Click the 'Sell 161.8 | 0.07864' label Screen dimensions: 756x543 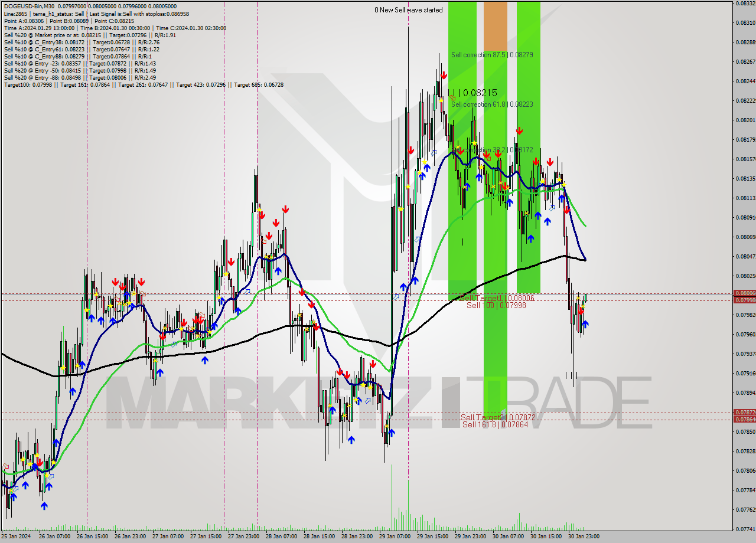[495, 424]
